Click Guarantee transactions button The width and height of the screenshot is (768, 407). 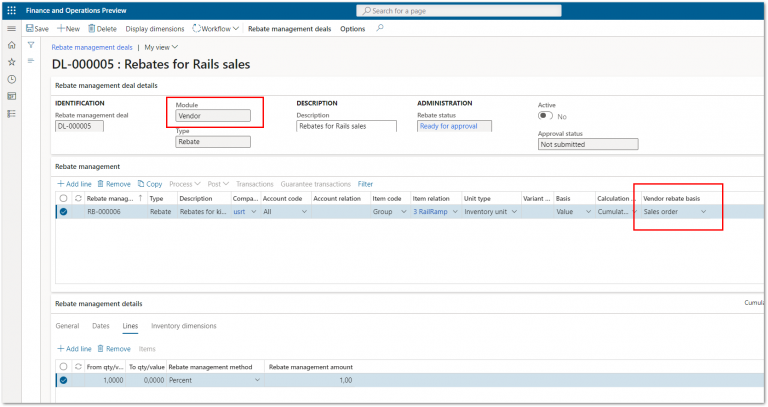coord(315,184)
